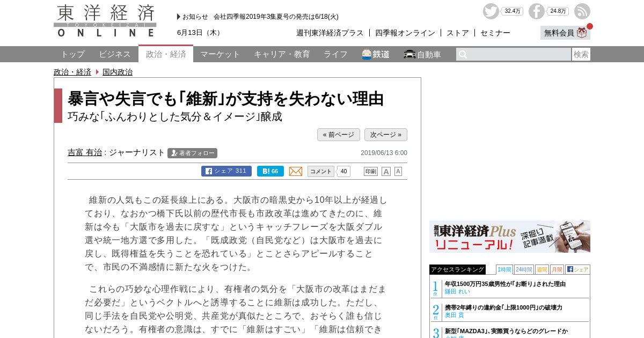
Task: Open the トップ nav tab
Action: tap(72, 54)
